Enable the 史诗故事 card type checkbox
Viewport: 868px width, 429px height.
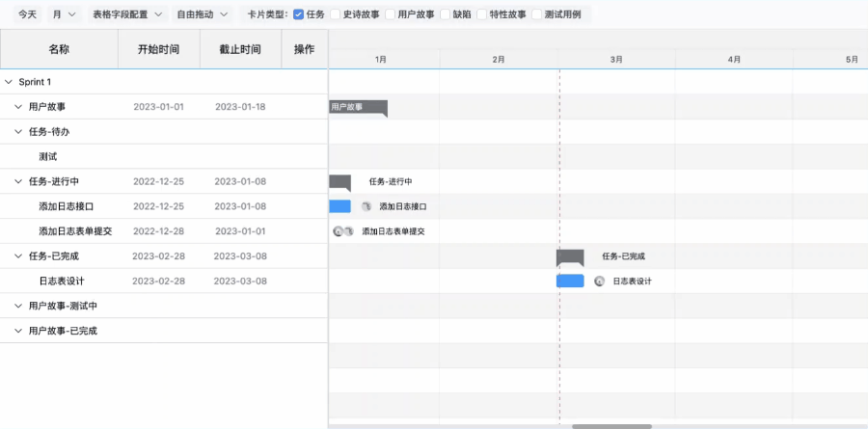pos(336,14)
